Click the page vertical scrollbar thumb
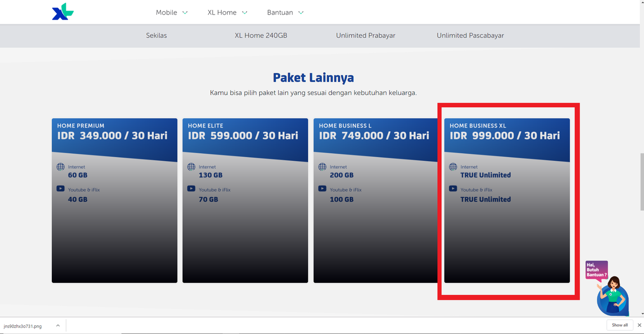This screenshot has width=644, height=334. [x=641, y=182]
